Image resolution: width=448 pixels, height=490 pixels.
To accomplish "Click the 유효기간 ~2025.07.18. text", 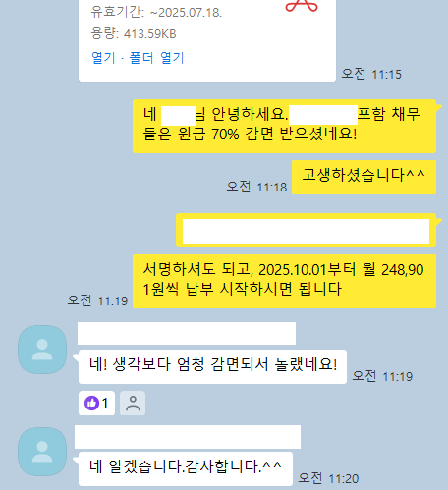I will (x=156, y=12).
